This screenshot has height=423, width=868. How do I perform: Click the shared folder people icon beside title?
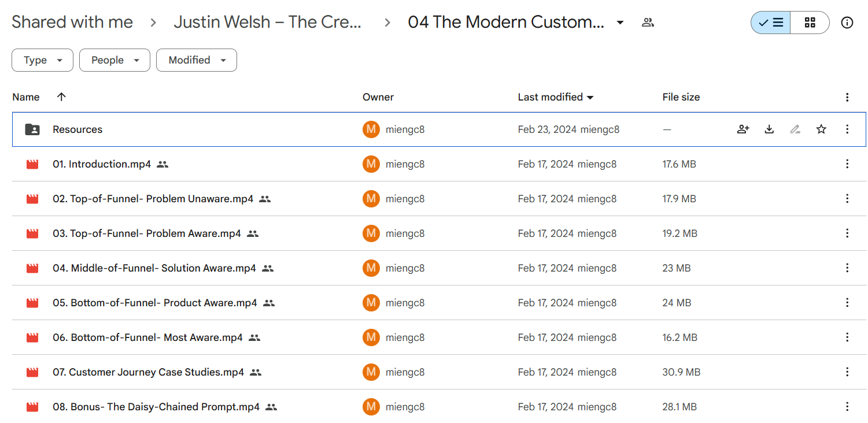(x=648, y=23)
